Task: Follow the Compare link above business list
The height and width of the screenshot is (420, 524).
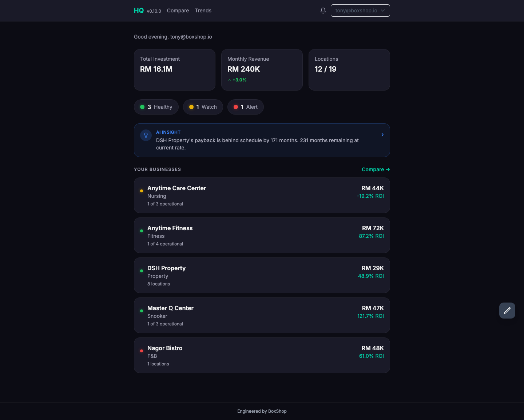Action: (x=376, y=169)
